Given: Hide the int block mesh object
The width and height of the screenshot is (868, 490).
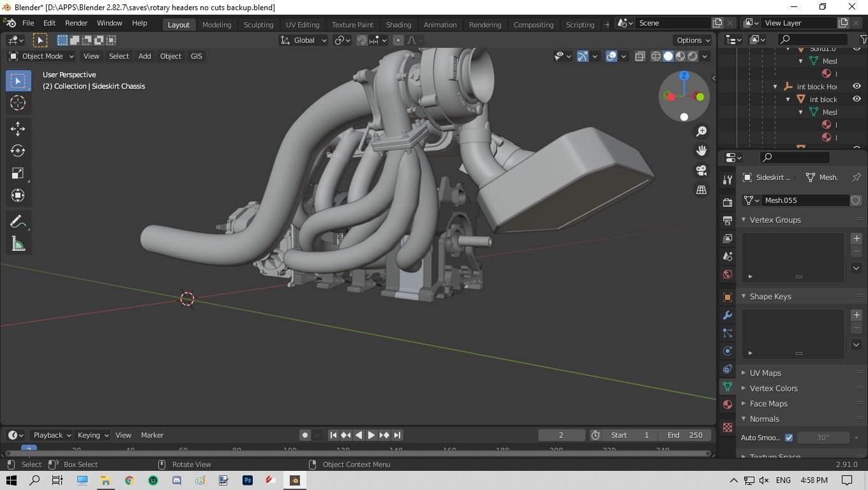Looking at the screenshot, I should (857, 100).
